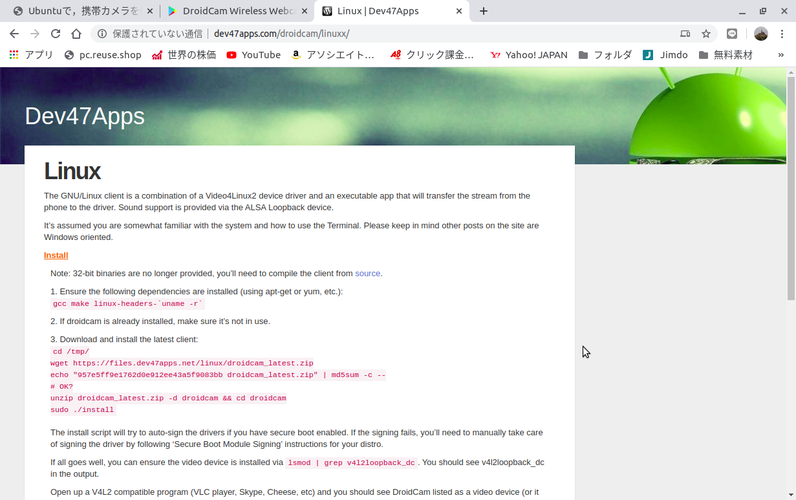Open the 世界の株価 bookmark
The width and height of the screenshot is (796, 500).
point(184,55)
